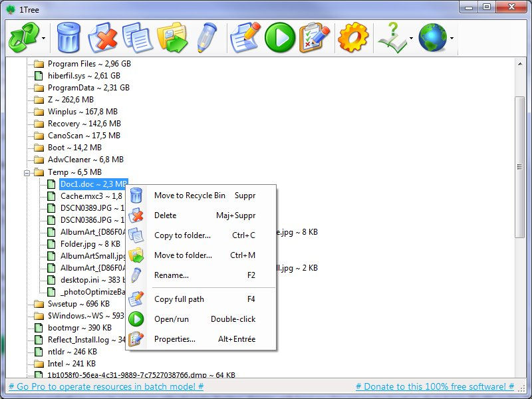Image resolution: width=532 pixels, height=399 pixels.
Task: Choose Move to folder... in context menu
Action: click(x=201, y=255)
